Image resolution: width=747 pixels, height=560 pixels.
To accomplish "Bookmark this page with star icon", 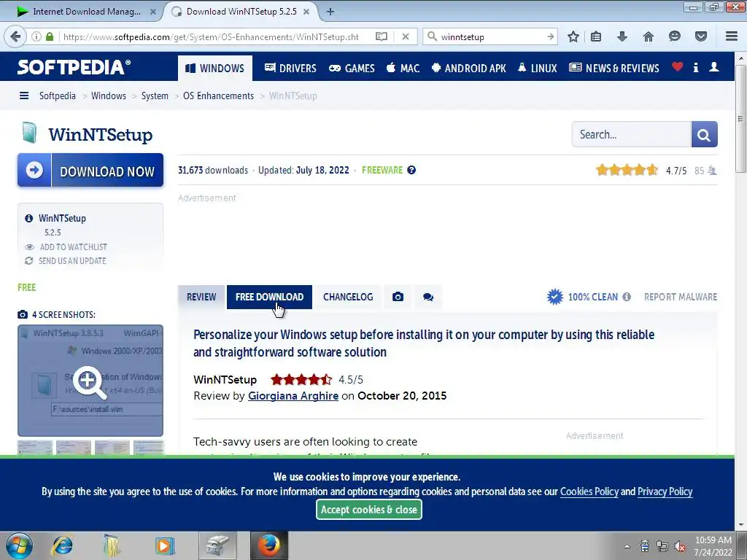I will (573, 36).
